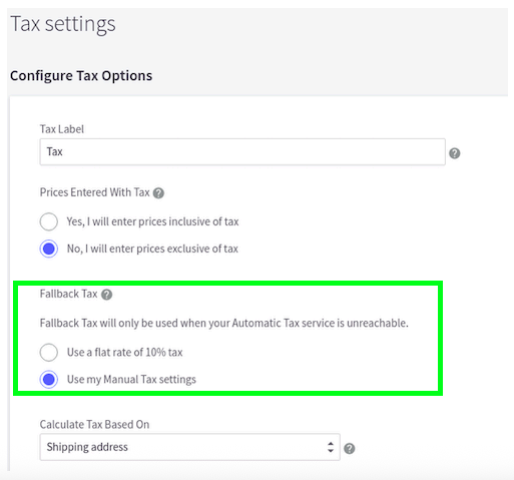The height and width of the screenshot is (480, 514).
Task: Click the Configure Tax Options heading
Action: [x=81, y=76]
